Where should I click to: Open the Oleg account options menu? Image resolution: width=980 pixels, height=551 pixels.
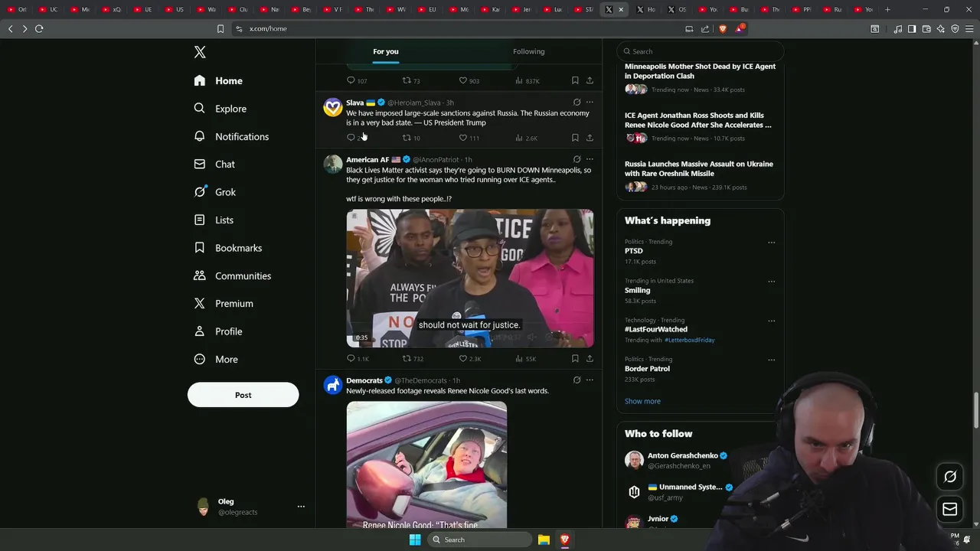pos(301,507)
